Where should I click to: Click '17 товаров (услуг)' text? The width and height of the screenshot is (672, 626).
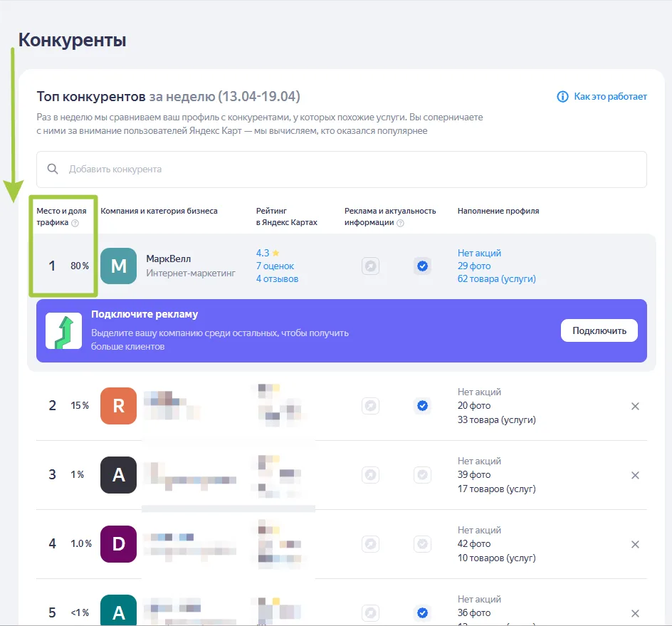click(497, 489)
